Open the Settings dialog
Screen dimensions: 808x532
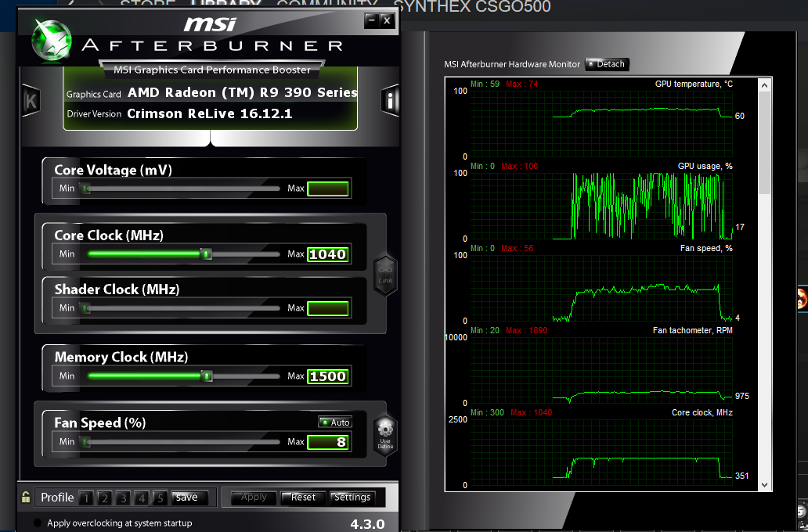click(352, 498)
